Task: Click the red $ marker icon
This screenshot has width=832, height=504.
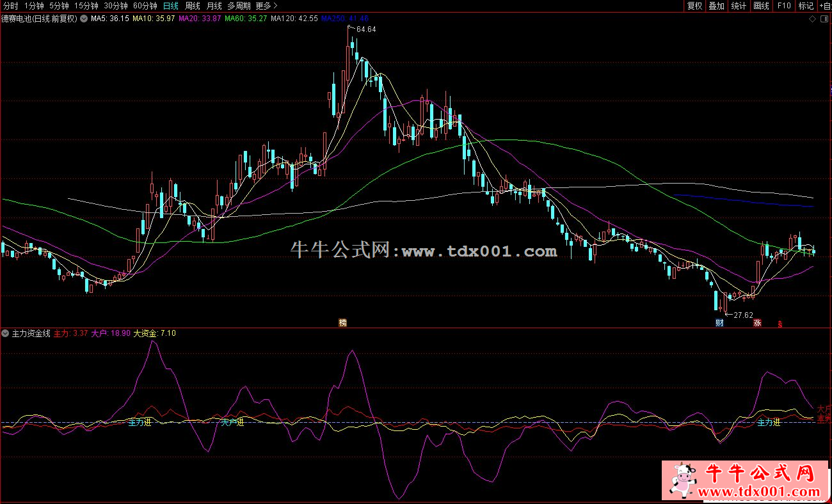Action: pyautogui.click(x=780, y=324)
